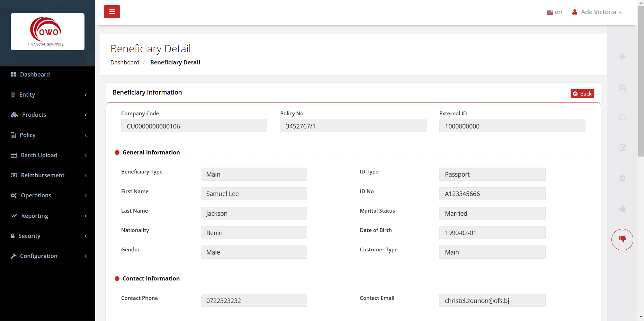Expand the Products menu chevron
Viewport: 644px width, 321px height.
click(86, 115)
